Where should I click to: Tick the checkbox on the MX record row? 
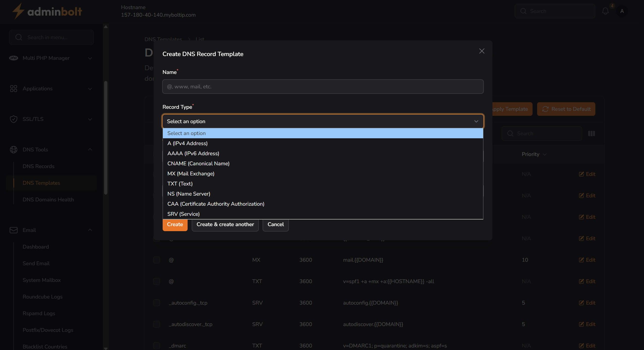[x=157, y=260]
